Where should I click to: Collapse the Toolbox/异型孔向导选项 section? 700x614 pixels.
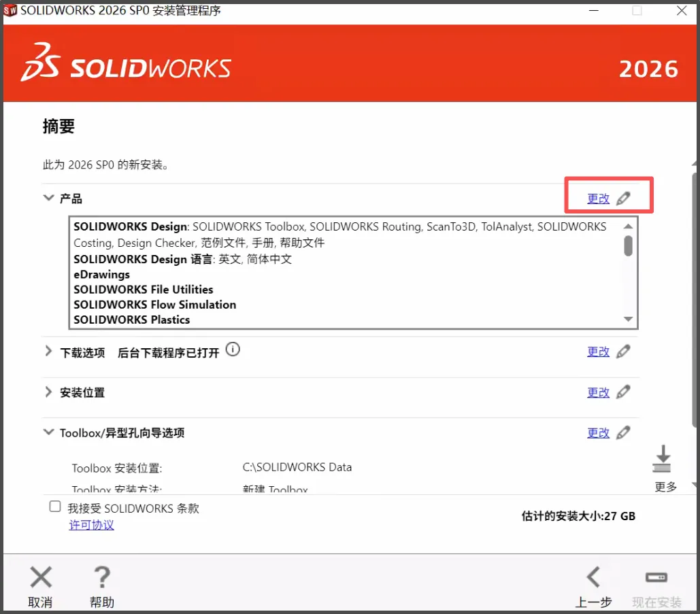[48, 432]
